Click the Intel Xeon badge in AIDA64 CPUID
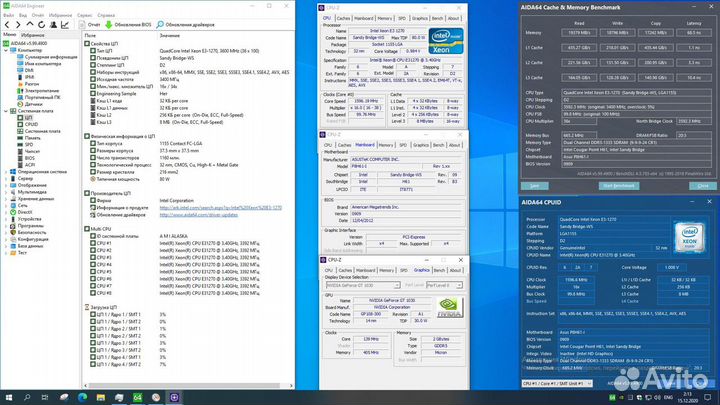The height and width of the screenshot is (405, 720). pyautogui.click(x=689, y=237)
